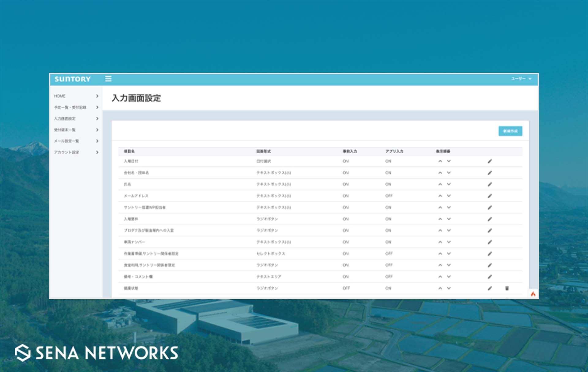Open 受付端末一覧 from sidebar
This screenshot has width=588, height=372.
click(65, 130)
